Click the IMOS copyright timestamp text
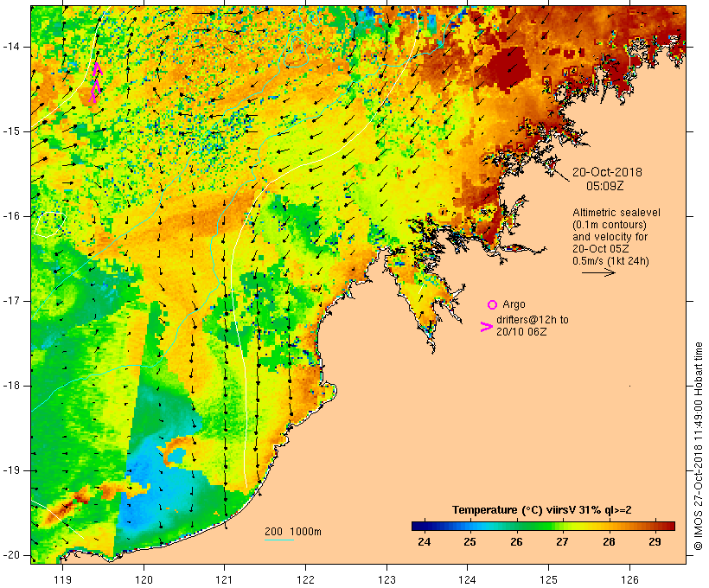This screenshot has height=588, width=709. 699,446
